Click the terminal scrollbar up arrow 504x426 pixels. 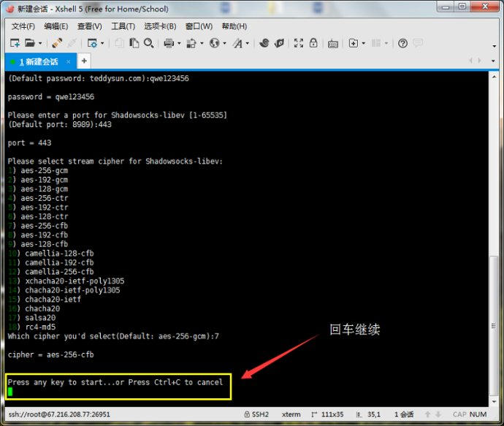point(494,77)
